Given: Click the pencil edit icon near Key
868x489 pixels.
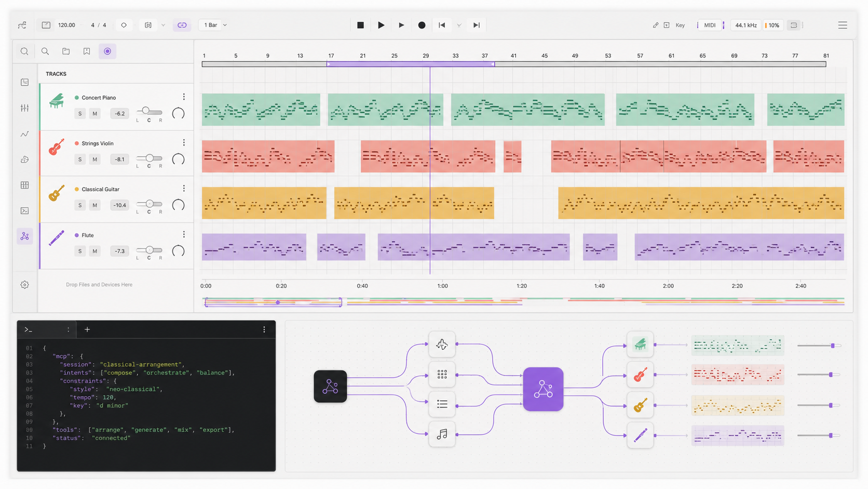Looking at the screenshot, I should point(656,25).
